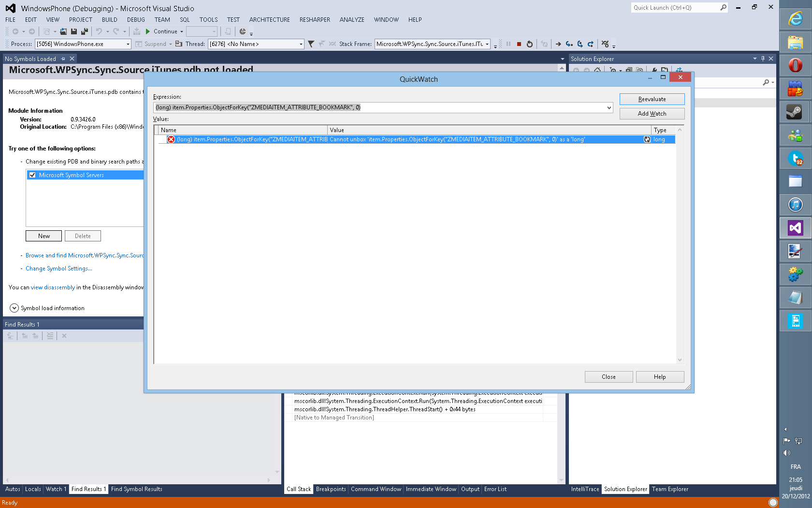Click into the QuickWatch Expression input field
The height and width of the screenshot is (508, 812).
[379, 107]
